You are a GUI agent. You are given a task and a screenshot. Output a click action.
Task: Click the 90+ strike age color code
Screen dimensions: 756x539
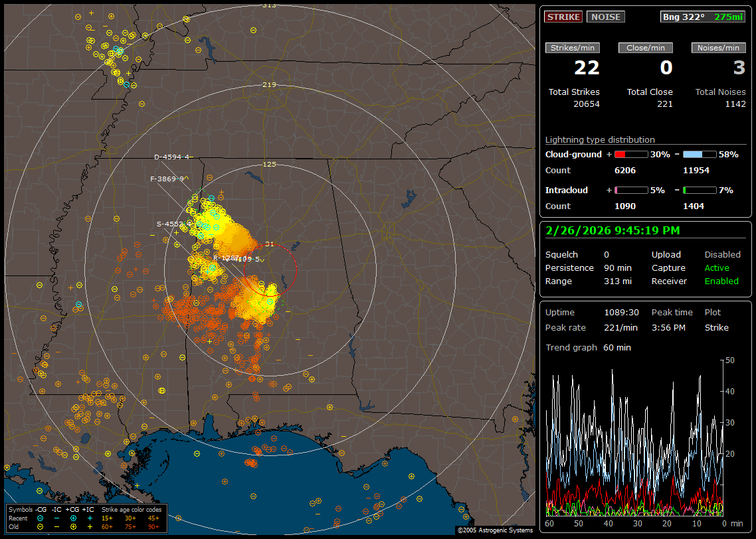click(153, 526)
